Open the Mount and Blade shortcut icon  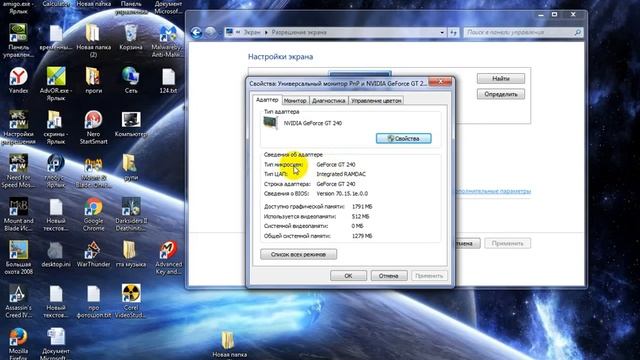click(18, 214)
